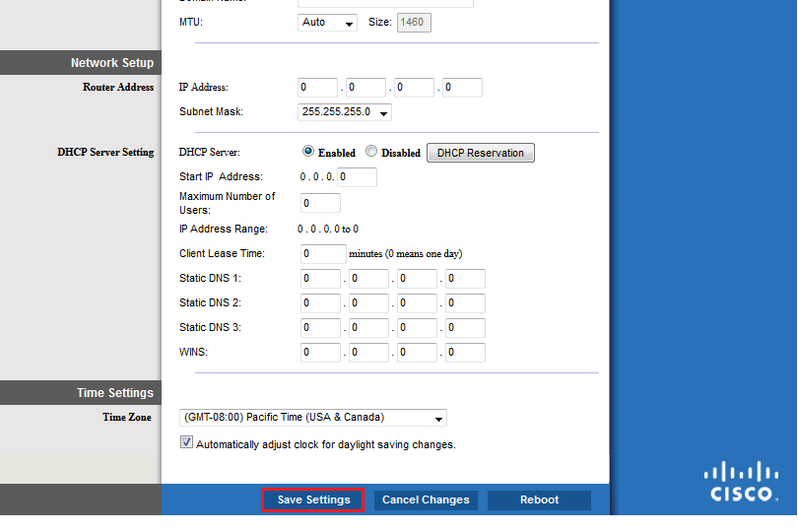
Task: Click the fourth octet of Static DNS 2
Action: (x=465, y=302)
